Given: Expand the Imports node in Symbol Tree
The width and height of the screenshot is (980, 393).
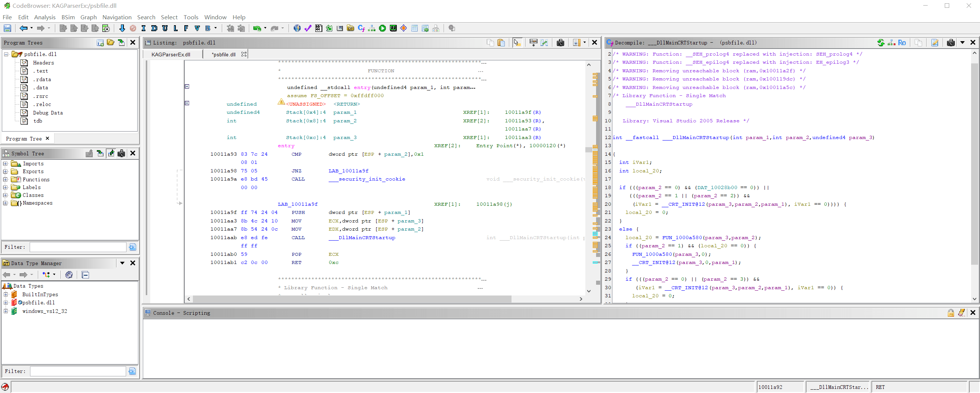Looking at the screenshot, I should tap(5, 164).
